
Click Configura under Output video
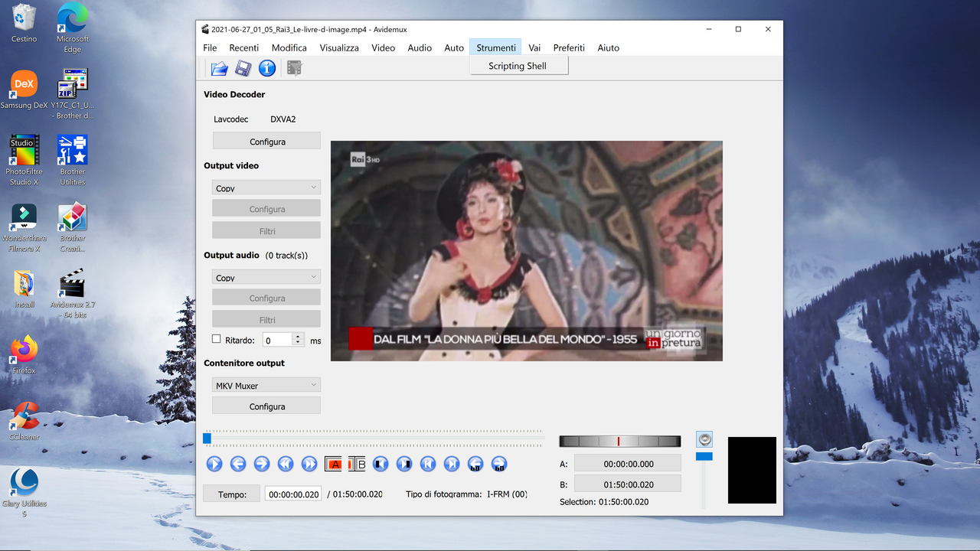pos(266,208)
